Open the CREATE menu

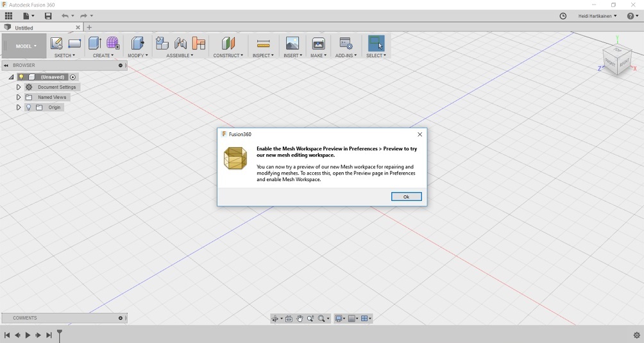click(x=103, y=55)
